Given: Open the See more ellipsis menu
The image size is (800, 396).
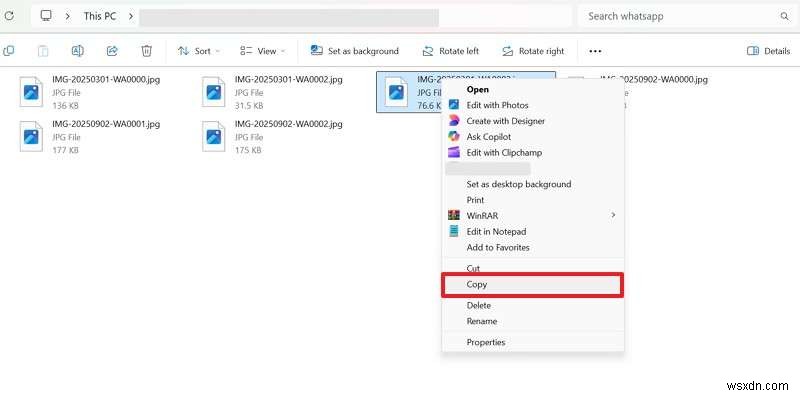Looking at the screenshot, I should [x=595, y=51].
